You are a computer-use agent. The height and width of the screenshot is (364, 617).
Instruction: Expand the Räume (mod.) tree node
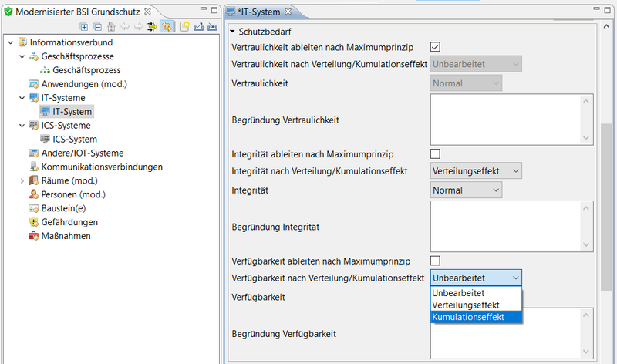pos(22,180)
